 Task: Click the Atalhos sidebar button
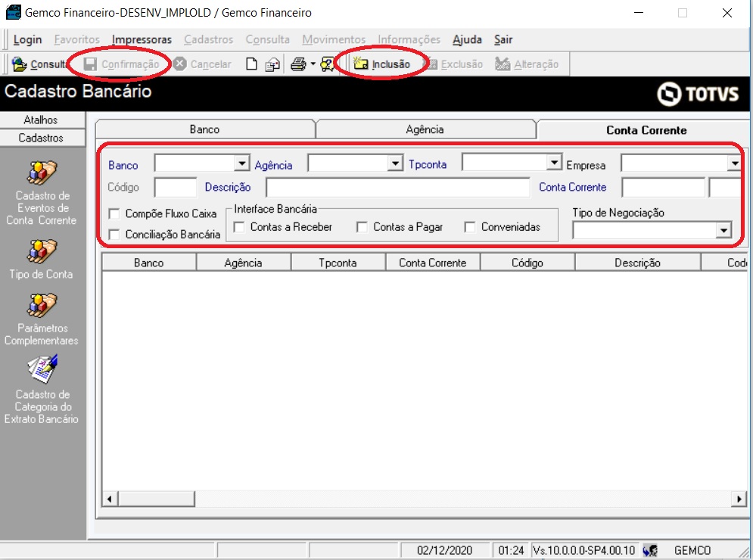pos(42,120)
